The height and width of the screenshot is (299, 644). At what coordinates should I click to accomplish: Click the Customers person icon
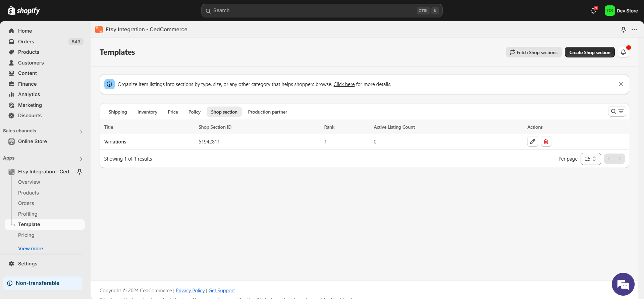[x=11, y=63]
